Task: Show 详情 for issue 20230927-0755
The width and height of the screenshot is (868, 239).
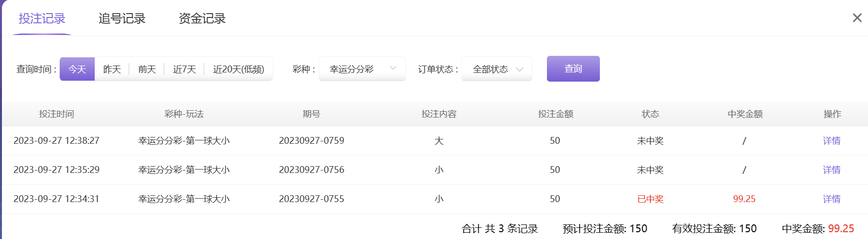Action: [831, 199]
